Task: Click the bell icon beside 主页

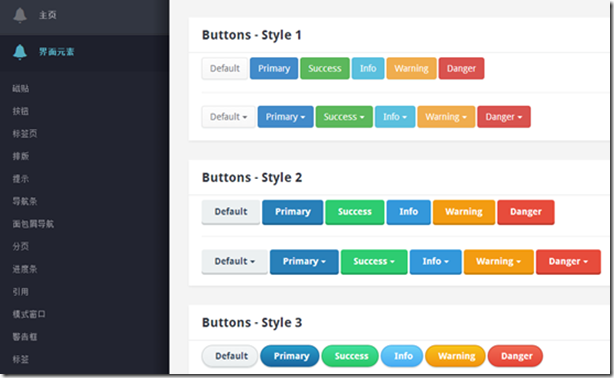Action: coord(20,15)
